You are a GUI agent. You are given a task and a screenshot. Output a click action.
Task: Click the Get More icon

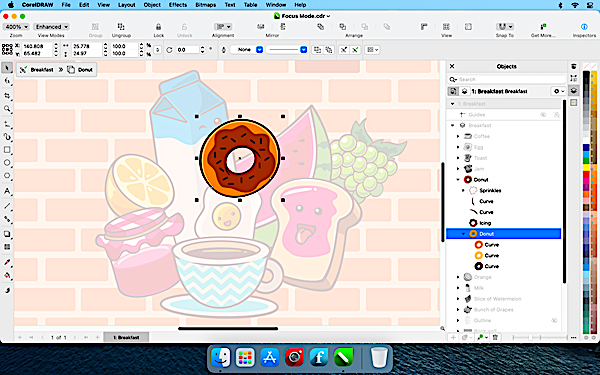coord(543,26)
